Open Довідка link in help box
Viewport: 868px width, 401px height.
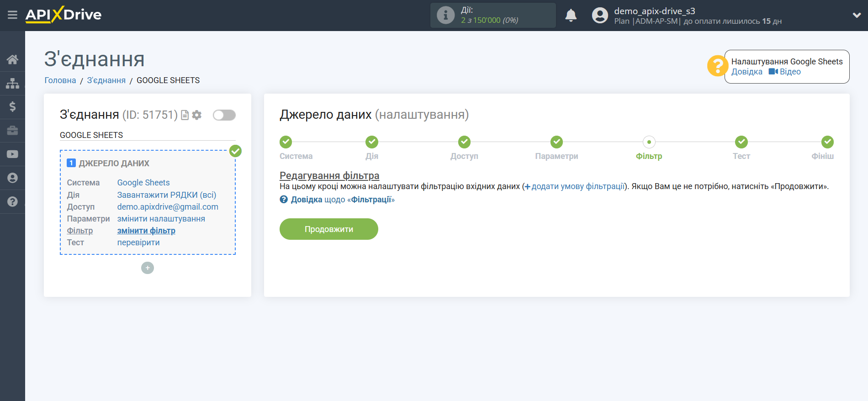[x=747, y=72]
